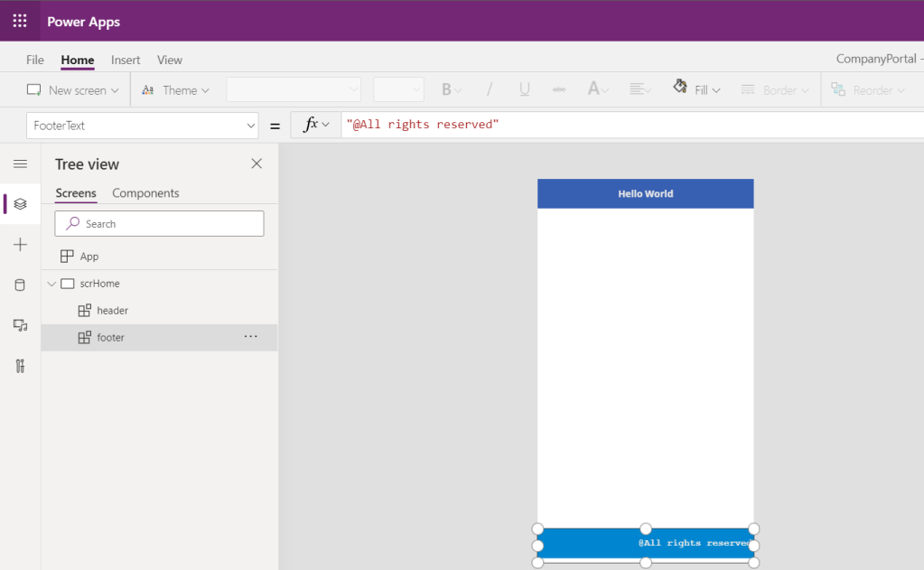Select the header component in tree
This screenshot has height=570, width=924.
(x=112, y=311)
